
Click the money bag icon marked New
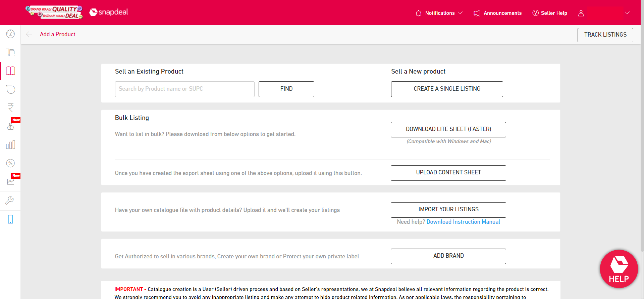10,126
